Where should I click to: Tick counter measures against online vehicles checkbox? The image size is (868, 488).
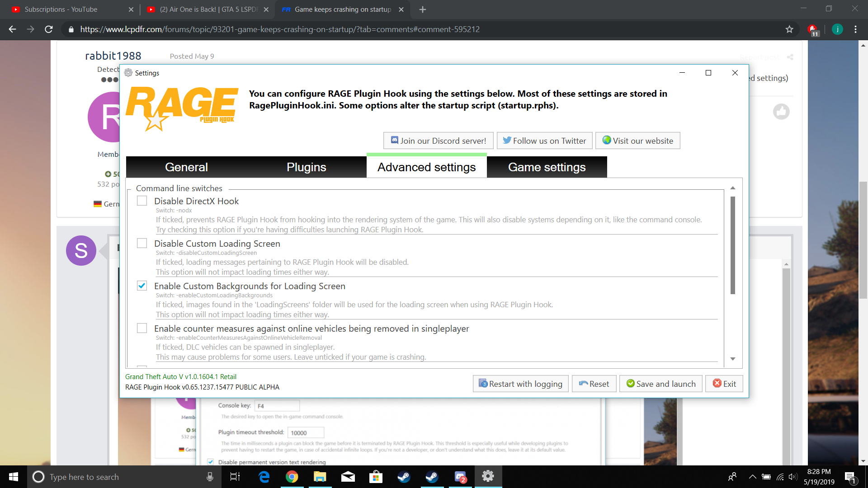(142, 328)
